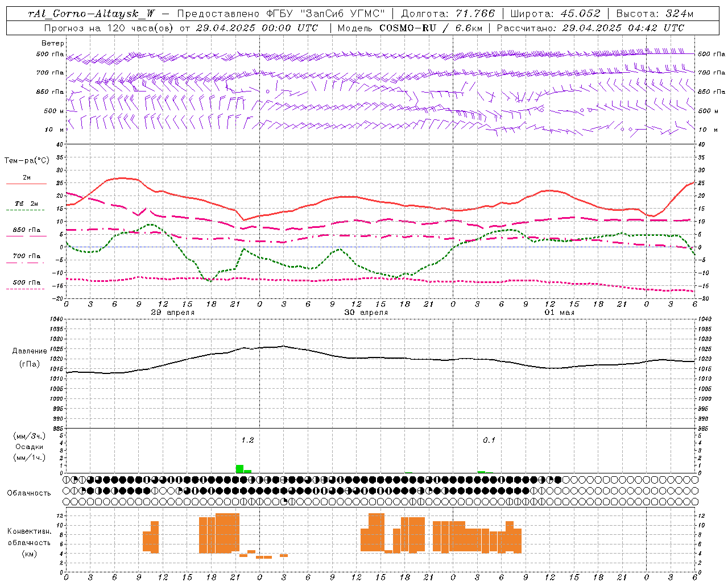Click the Облачность cloudiness label

coord(28,493)
